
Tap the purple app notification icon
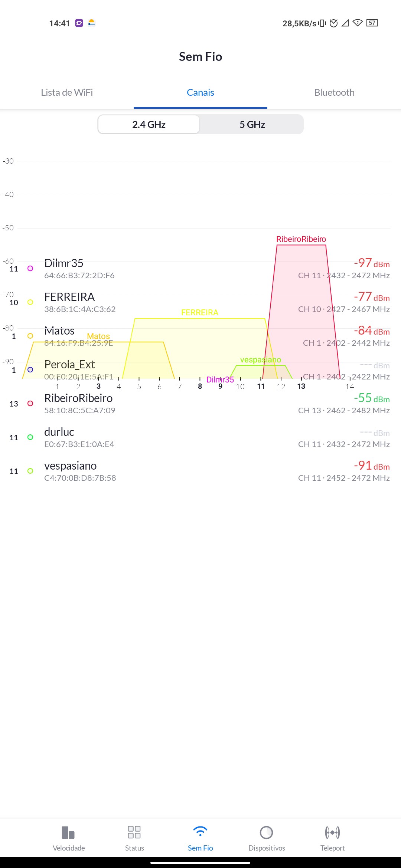pos(79,23)
